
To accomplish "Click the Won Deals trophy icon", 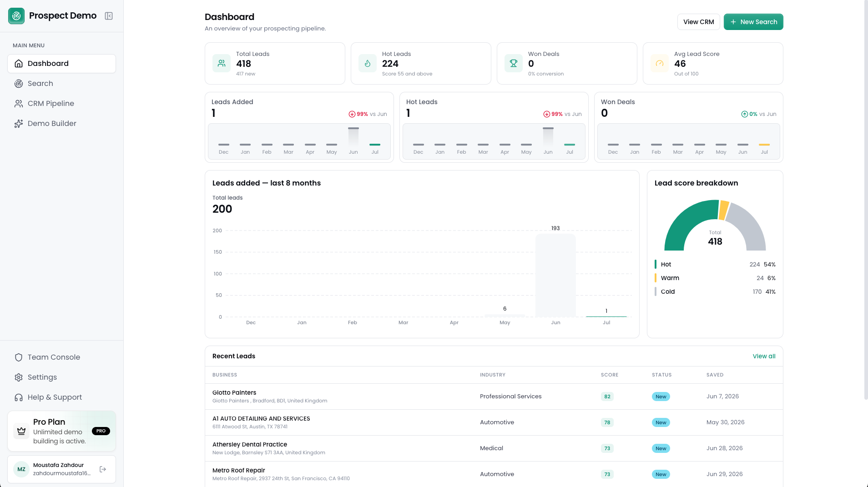I will click(514, 63).
